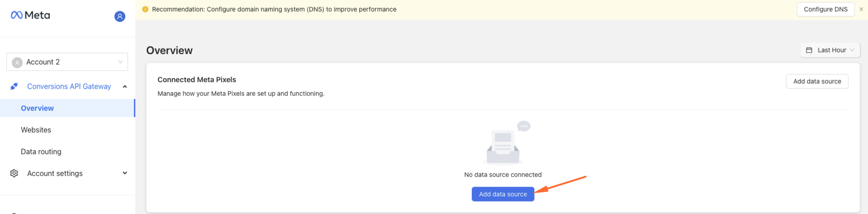Click the blue Add data source button
The width and height of the screenshot is (868, 214).
point(503,194)
